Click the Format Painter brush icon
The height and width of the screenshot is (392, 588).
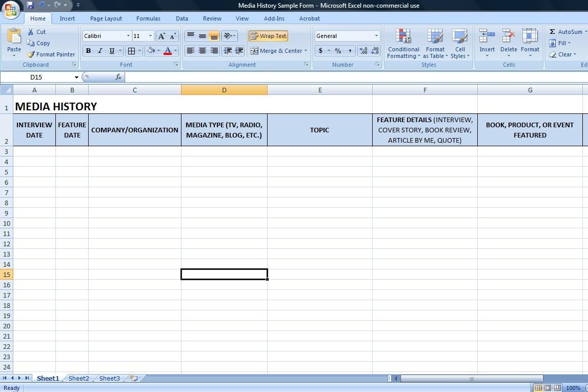pos(31,54)
